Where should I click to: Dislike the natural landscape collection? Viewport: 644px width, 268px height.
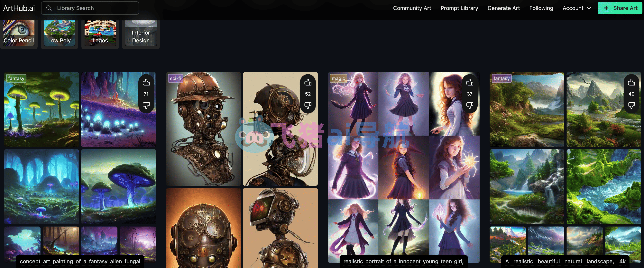coord(631,105)
